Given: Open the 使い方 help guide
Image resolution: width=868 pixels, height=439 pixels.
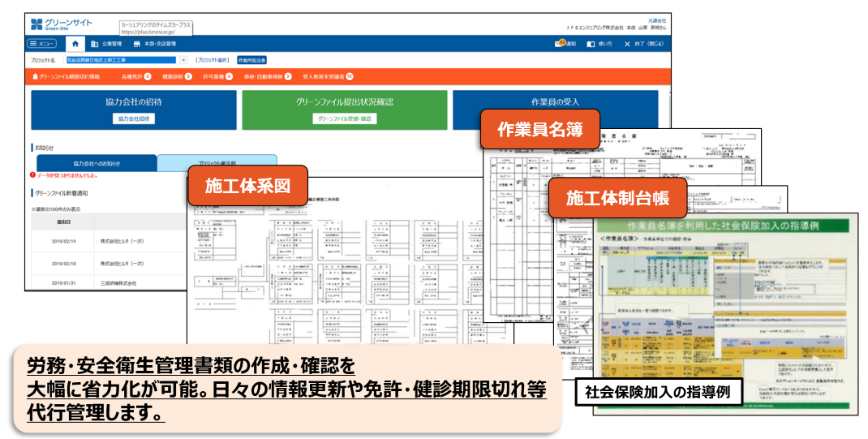Looking at the screenshot, I should (x=599, y=44).
